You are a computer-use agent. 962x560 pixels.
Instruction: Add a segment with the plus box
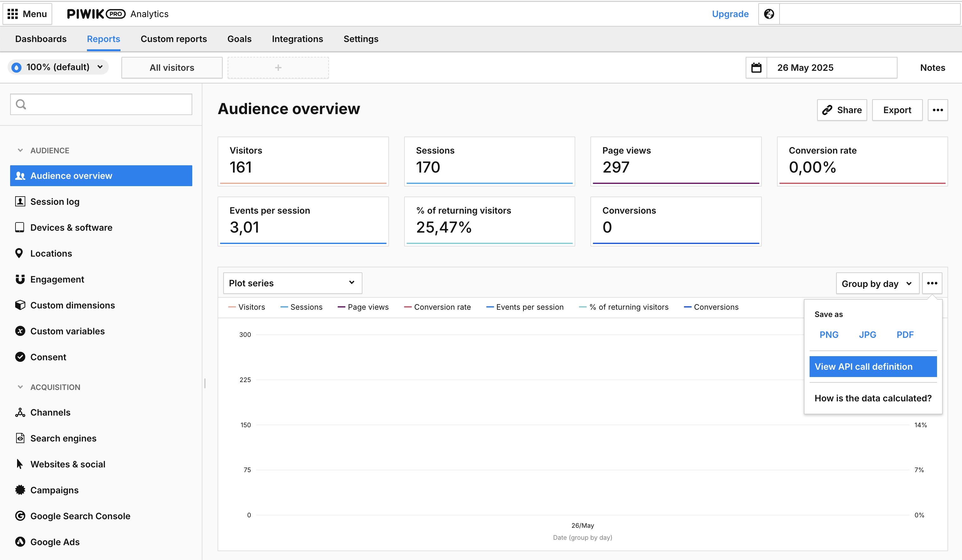[x=278, y=68]
